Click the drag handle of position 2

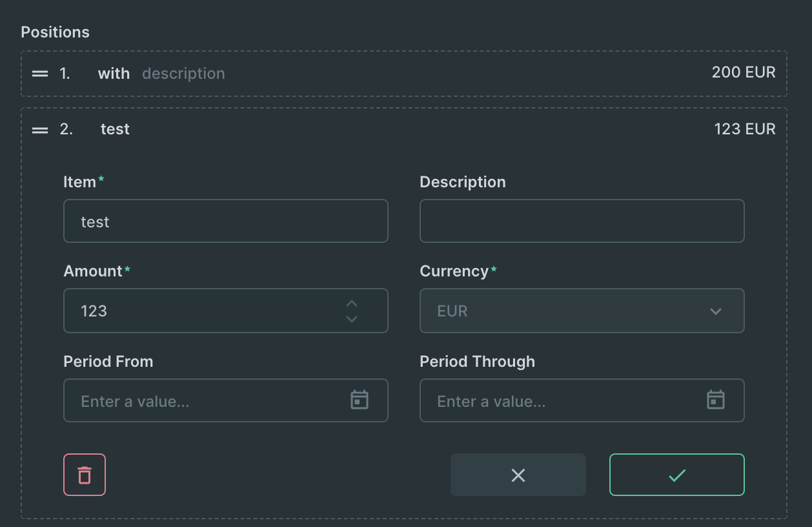point(39,129)
